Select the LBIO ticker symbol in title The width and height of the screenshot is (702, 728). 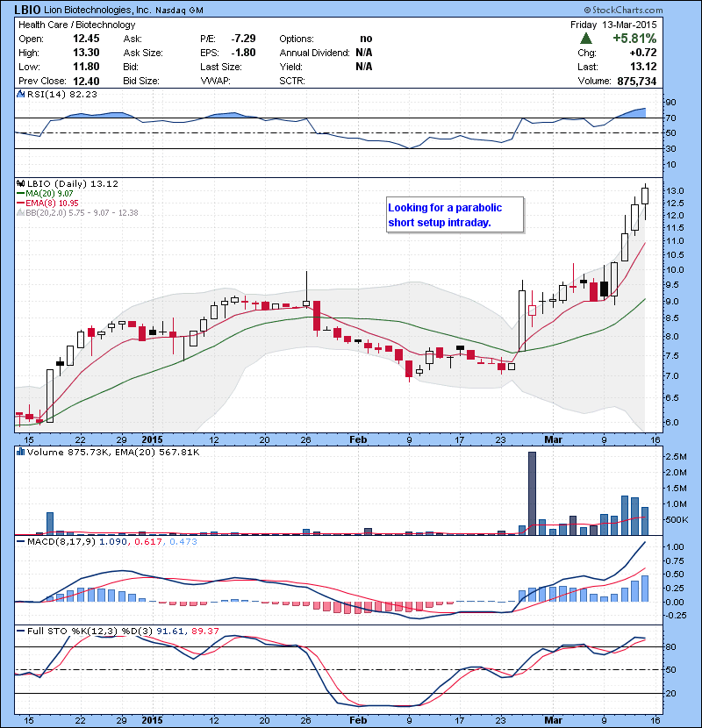pyautogui.click(x=27, y=10)
